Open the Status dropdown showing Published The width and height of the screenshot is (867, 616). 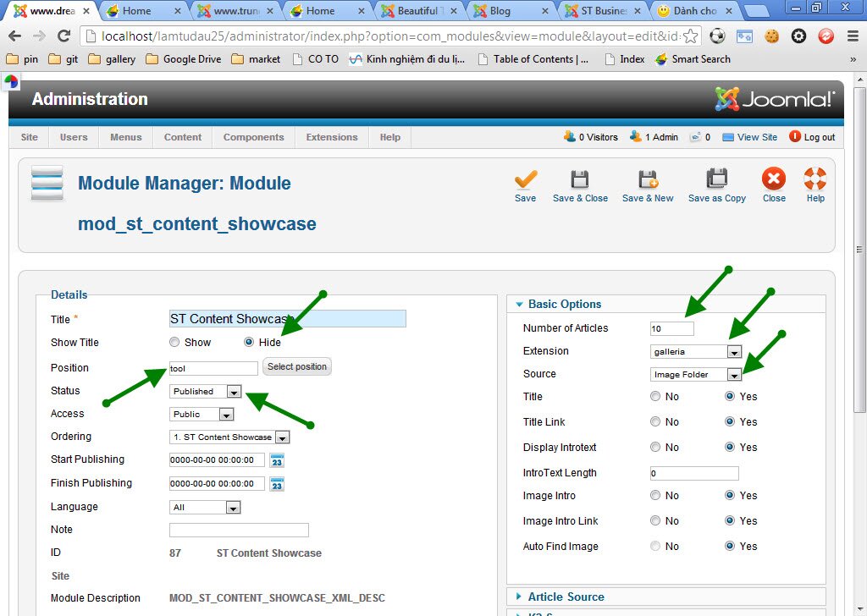206,392
